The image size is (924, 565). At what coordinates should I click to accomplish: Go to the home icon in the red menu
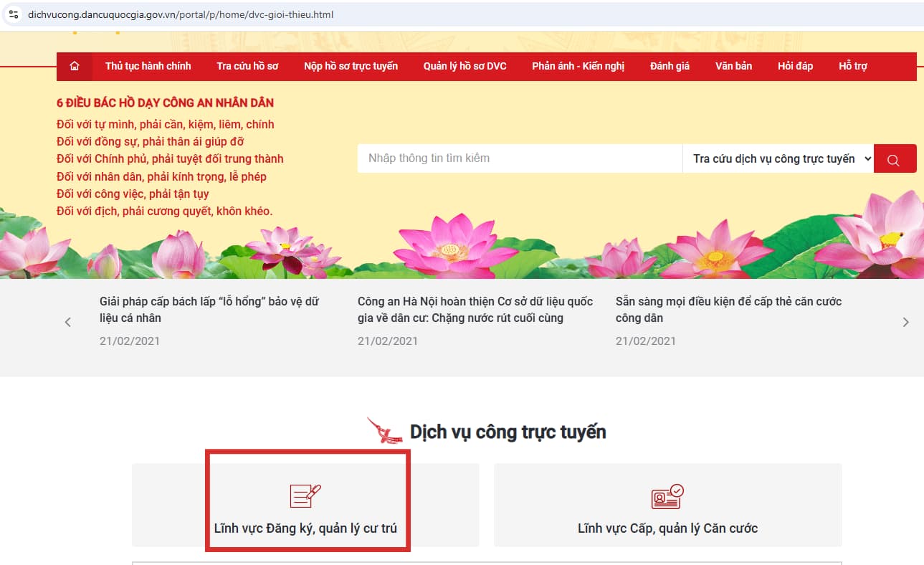75,66
